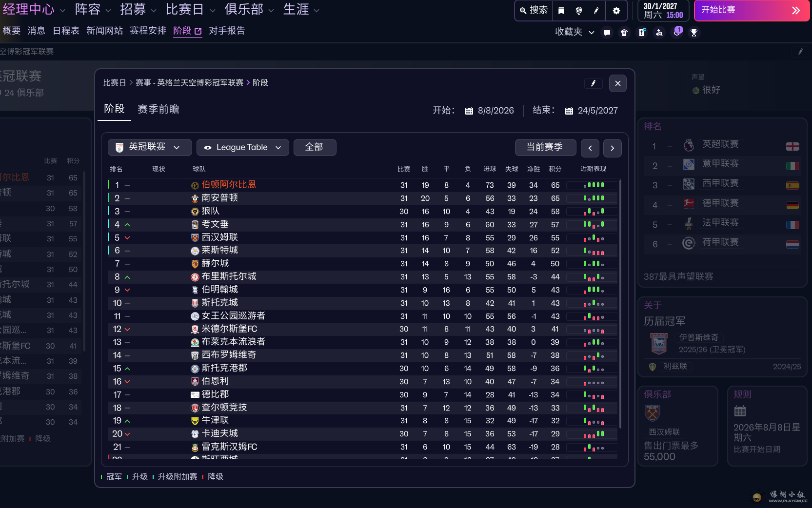The width and height of the screenshot is (812, 508).
Task: Click the bookmark icon in top toolbar
Action: (561, 11)
